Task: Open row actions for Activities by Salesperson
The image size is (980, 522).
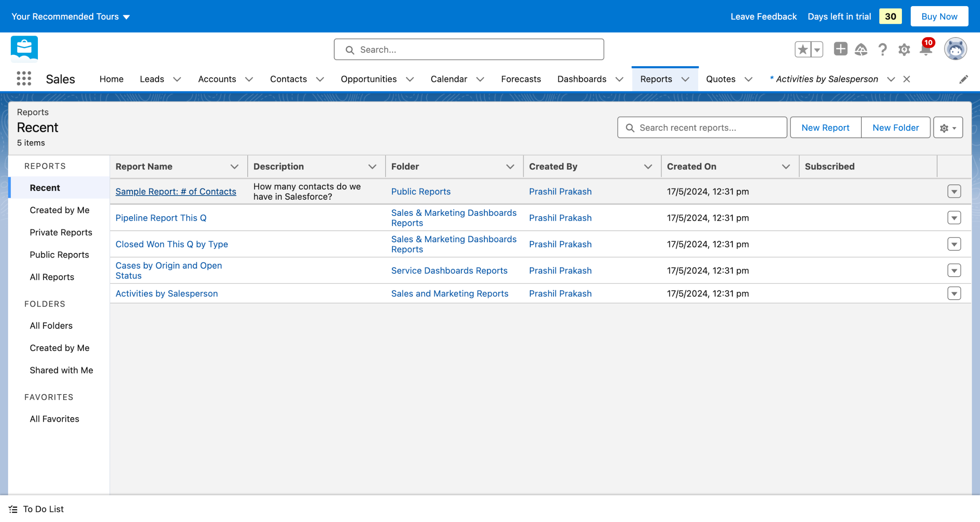Action: point(954,294)
